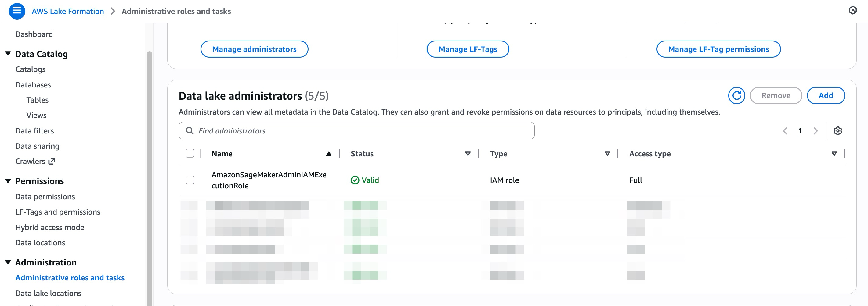This screenshot has height=306, width=868.
Task: Collapse the Permissions sidebar section
Action: tap(8, 181)
